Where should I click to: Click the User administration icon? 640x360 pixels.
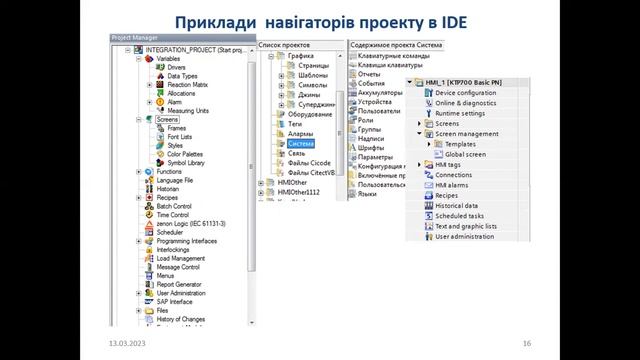[x=429, y=236]
